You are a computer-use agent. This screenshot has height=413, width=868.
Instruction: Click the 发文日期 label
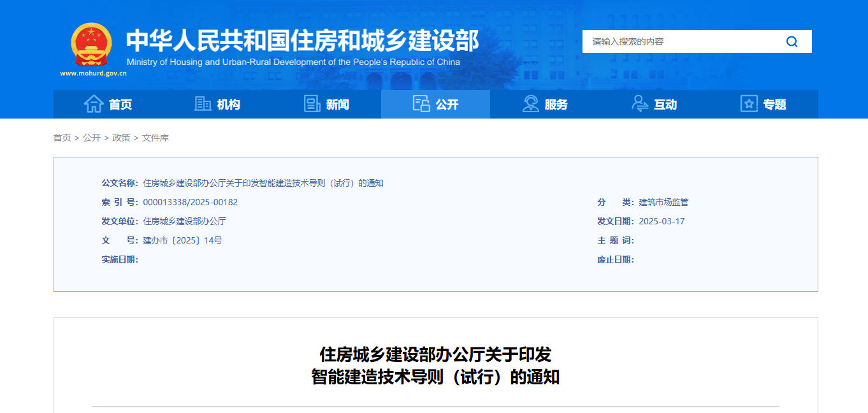616,221
